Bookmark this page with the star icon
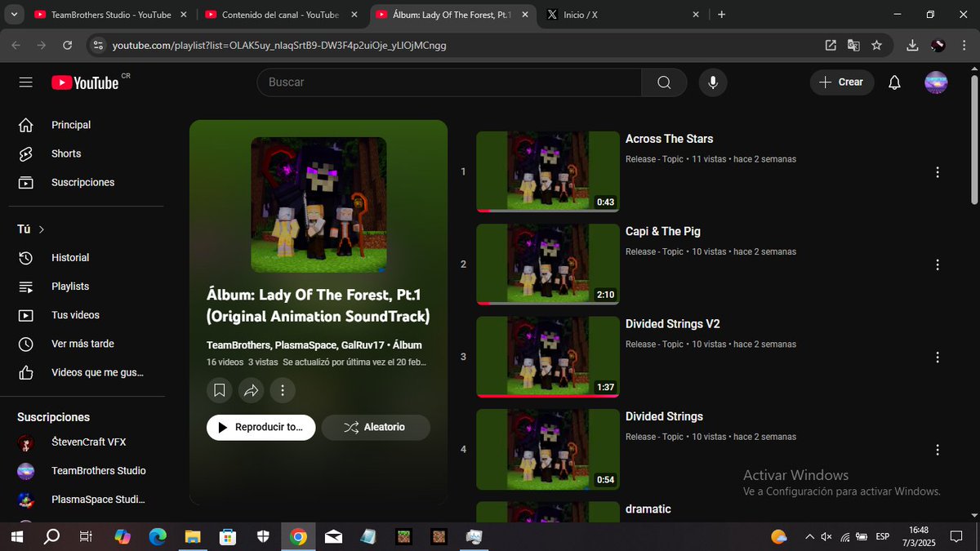This screenshot has width=980, height=551. coord(876,46)
